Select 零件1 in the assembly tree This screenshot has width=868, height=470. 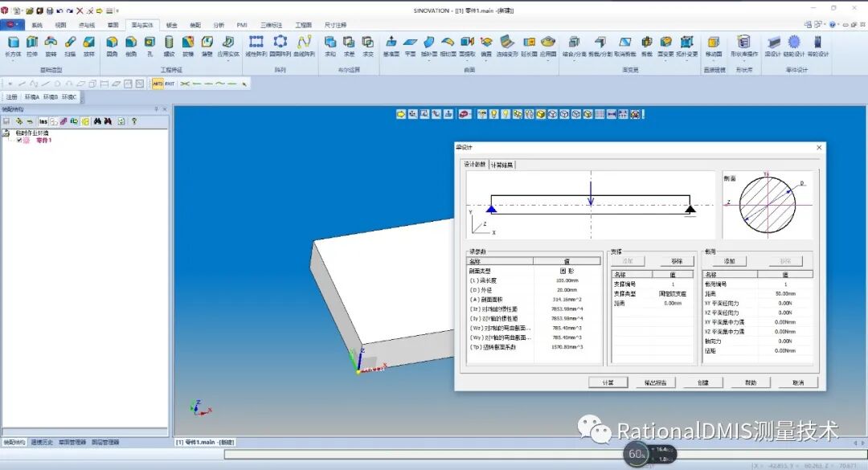pyautogui.click(x=43, y=141)
